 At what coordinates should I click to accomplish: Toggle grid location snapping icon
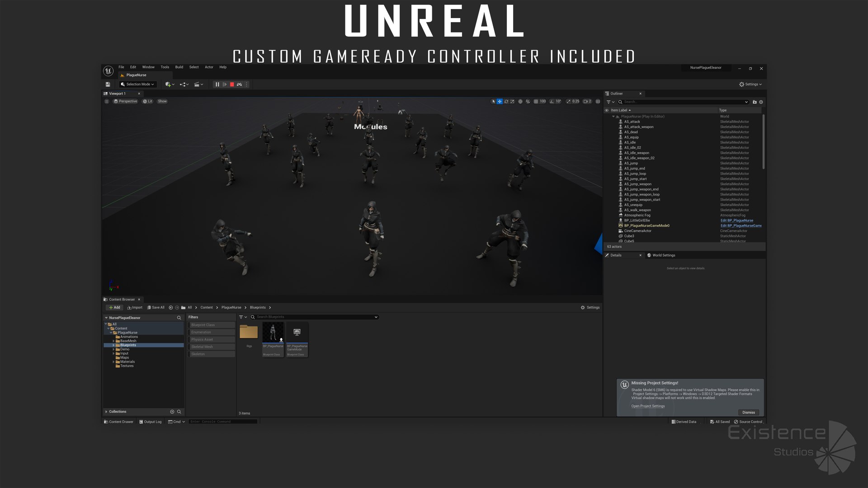pos(536,102)
